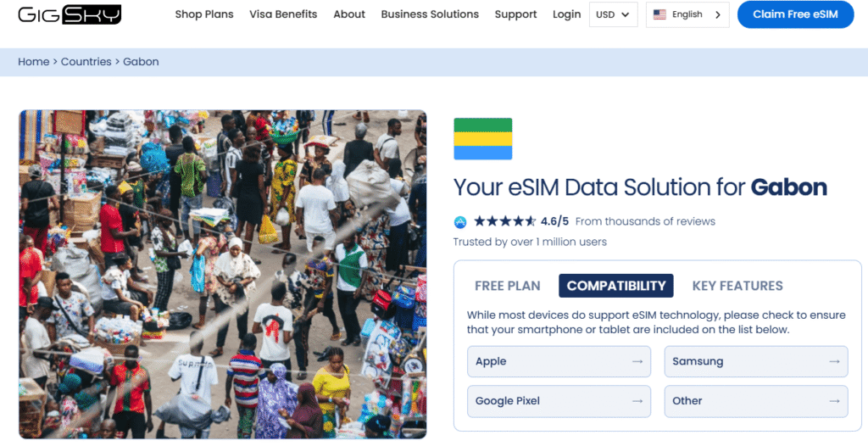The height and width of the screenshot is (446, 868).
Task: Follow the Countries breadcrumb link
Action: pos(86,62)
